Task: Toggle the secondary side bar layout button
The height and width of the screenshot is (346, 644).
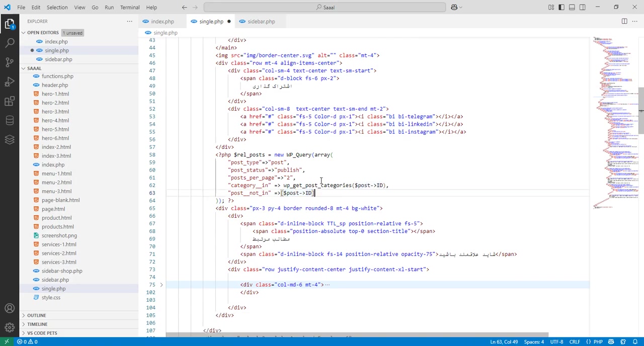Action: click(582, 7)
